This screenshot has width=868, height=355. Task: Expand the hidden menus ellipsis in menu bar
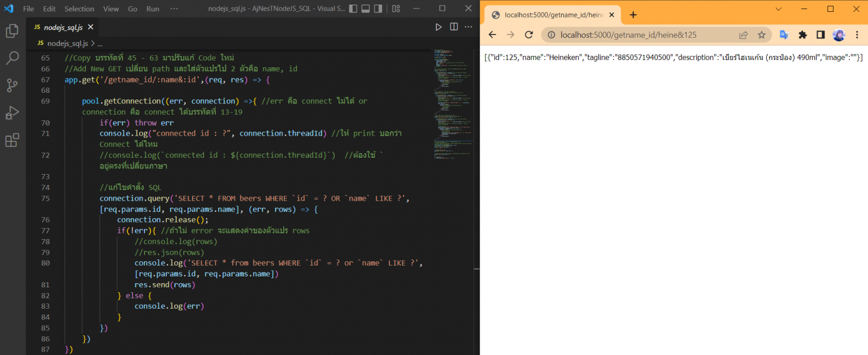point(174,8)
